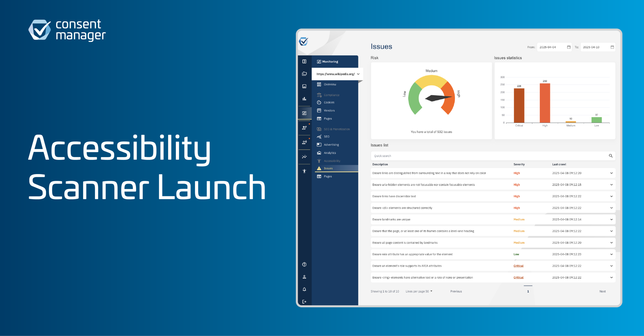Click the search magnifier icon in Quick search
The image size is (644, 336).
pos(611,156)
